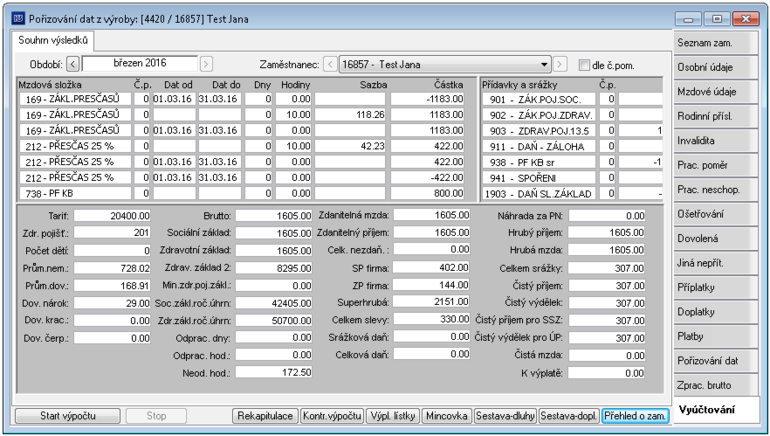Click the Období field 'březen 2016'
The height and width of the screenshot is (436, 770).
click(x=140, y=63)
